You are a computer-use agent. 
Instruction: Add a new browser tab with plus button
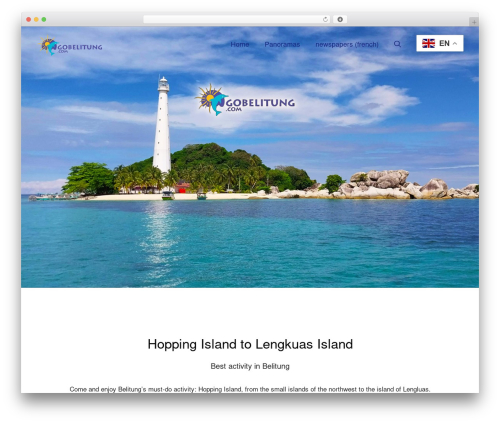point(474,22)
